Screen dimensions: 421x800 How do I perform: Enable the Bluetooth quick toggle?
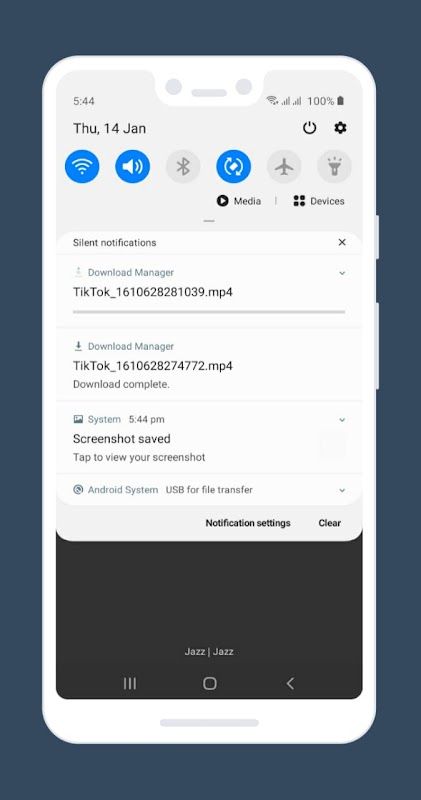(183, 166)
